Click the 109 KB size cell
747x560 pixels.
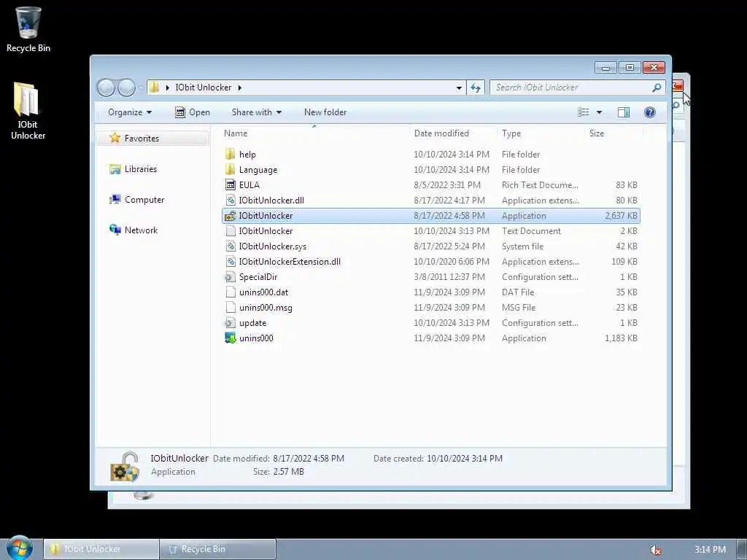[624, 262]
